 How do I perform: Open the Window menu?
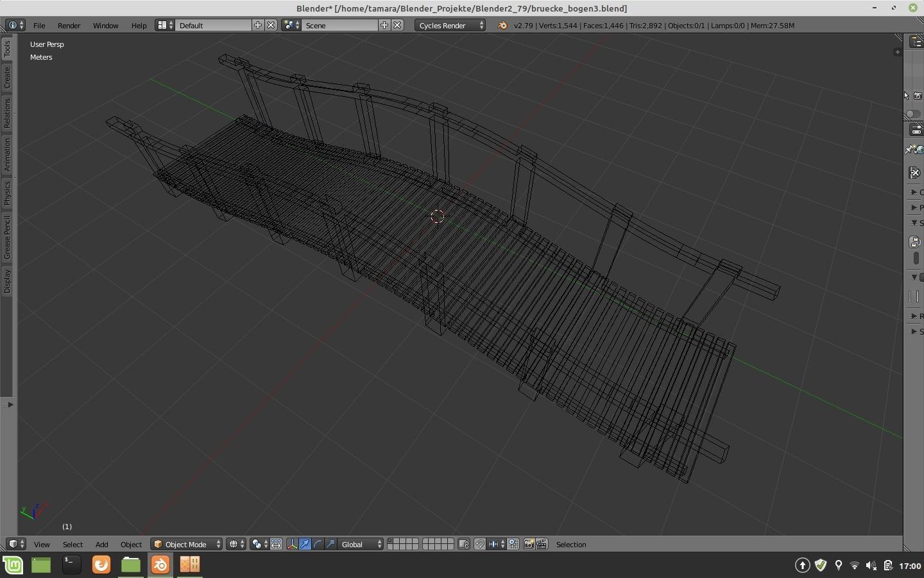pos(106,25)
